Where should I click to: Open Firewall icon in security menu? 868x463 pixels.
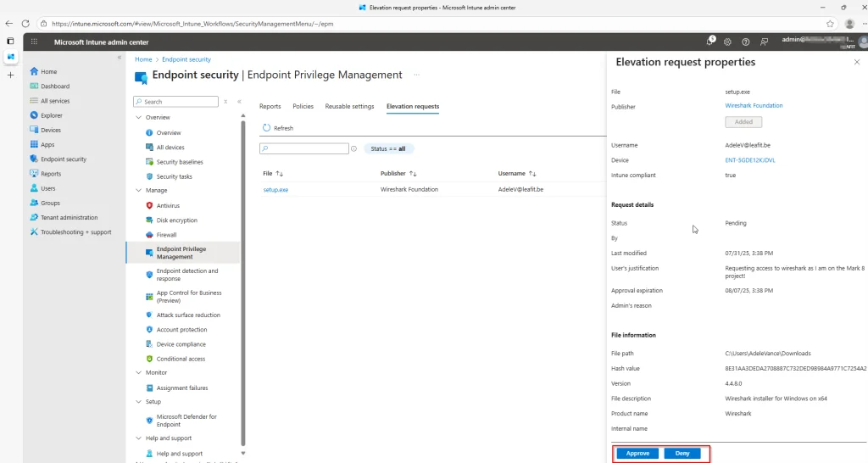pyautogui.click(x=149, y=235)
